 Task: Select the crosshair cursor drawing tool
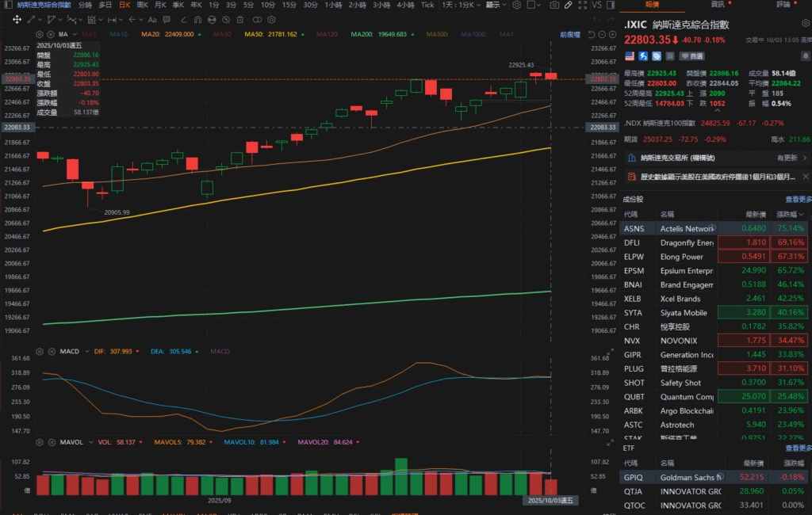(x=530, y=5)
